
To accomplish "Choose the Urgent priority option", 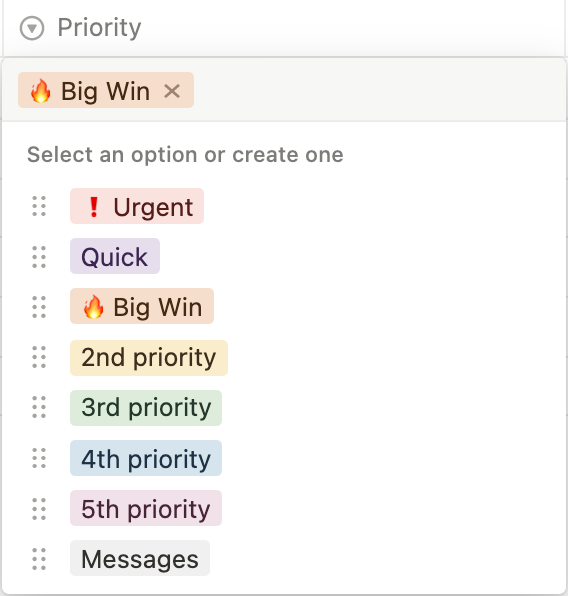I will (x=137, y=206).
